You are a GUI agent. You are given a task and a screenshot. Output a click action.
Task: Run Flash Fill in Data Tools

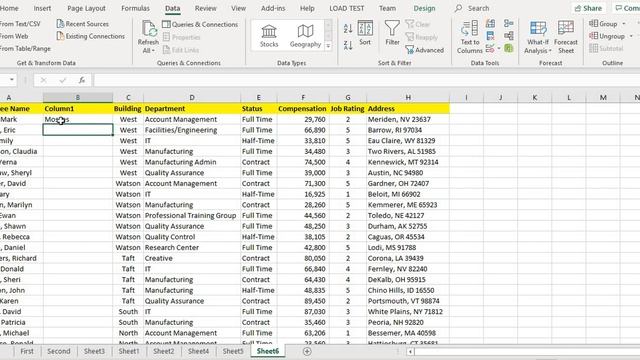(x=491, y=24)
